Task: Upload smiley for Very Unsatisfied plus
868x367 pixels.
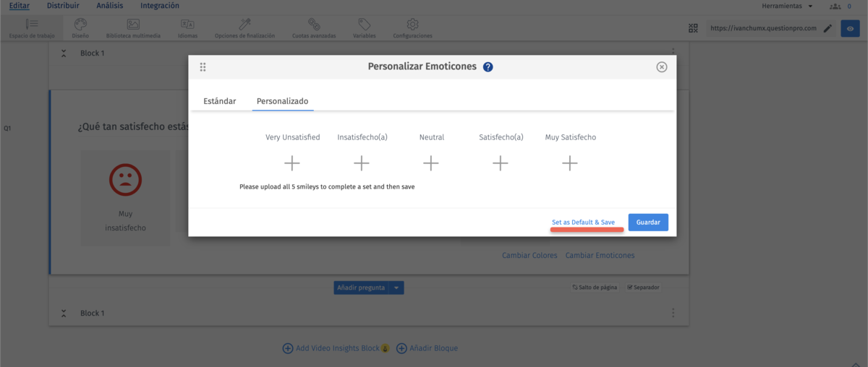Action: coord(292,163)
